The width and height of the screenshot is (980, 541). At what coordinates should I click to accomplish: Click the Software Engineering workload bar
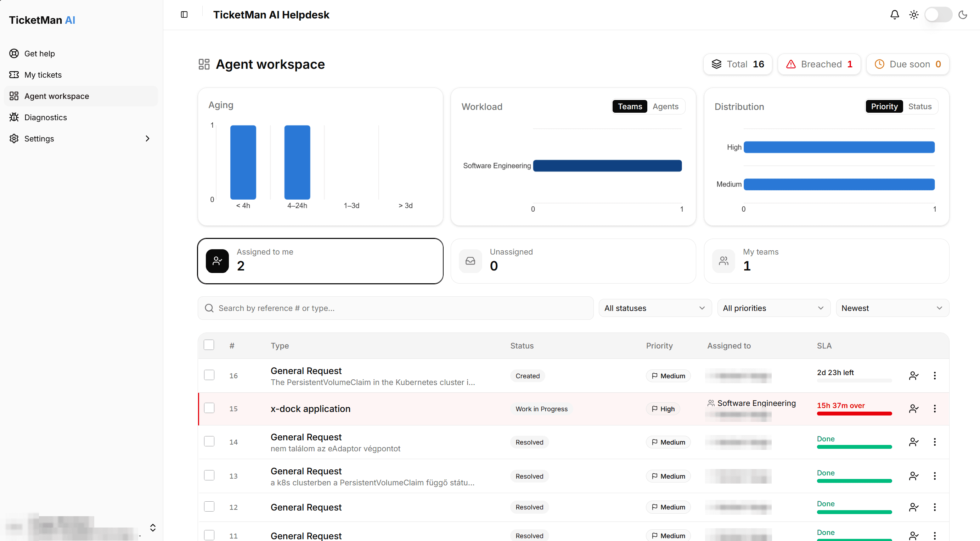click(607, 166)
